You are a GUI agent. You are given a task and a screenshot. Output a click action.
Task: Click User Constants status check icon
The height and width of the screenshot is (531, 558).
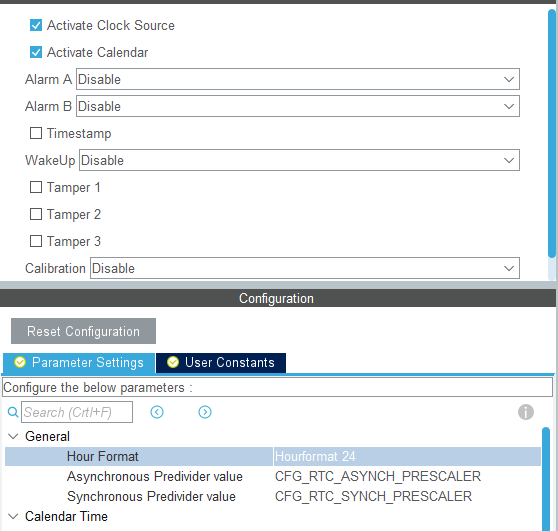tap(173, 362)
